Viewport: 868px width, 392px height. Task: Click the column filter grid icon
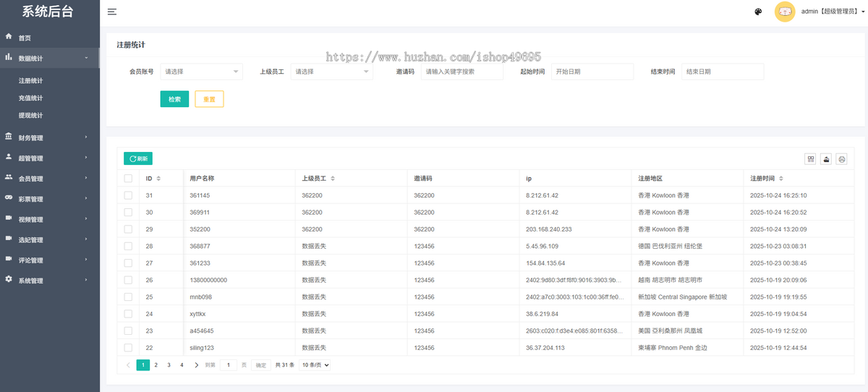810,159
